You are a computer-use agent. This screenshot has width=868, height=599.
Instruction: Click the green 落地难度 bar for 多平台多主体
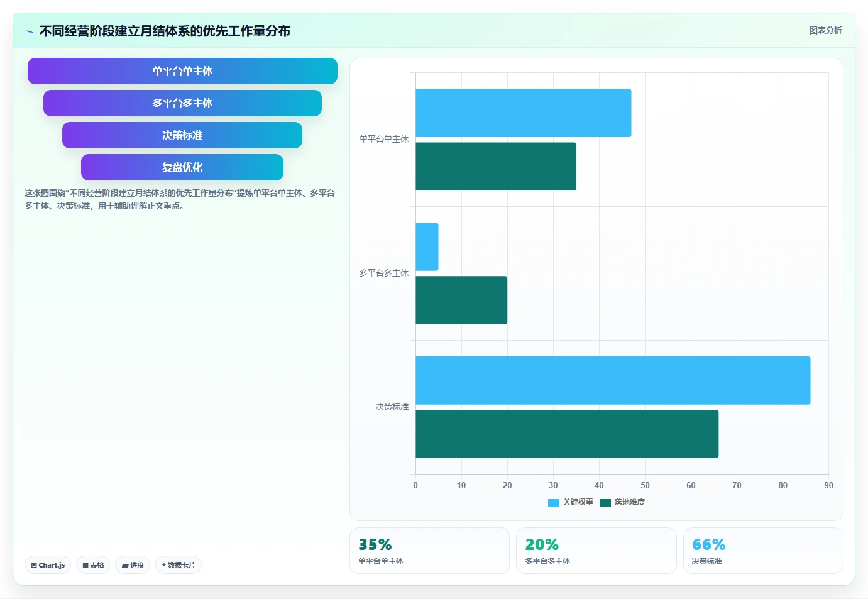click(461, 300)
